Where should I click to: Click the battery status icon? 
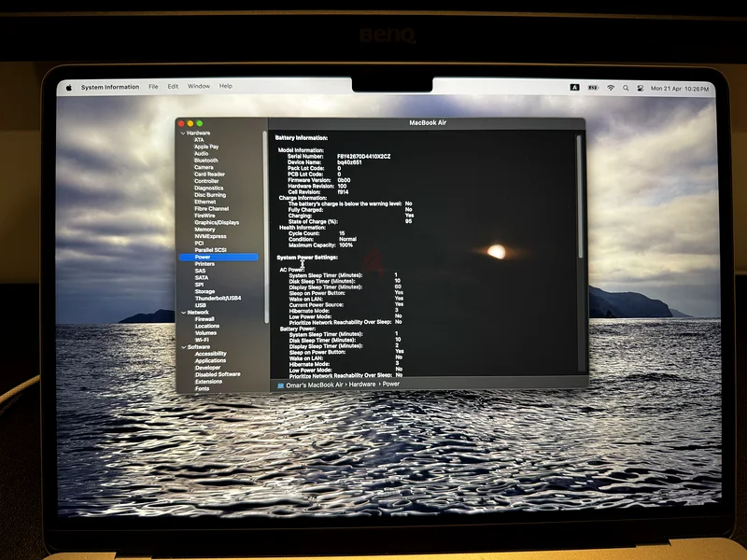tap(593, 88)
